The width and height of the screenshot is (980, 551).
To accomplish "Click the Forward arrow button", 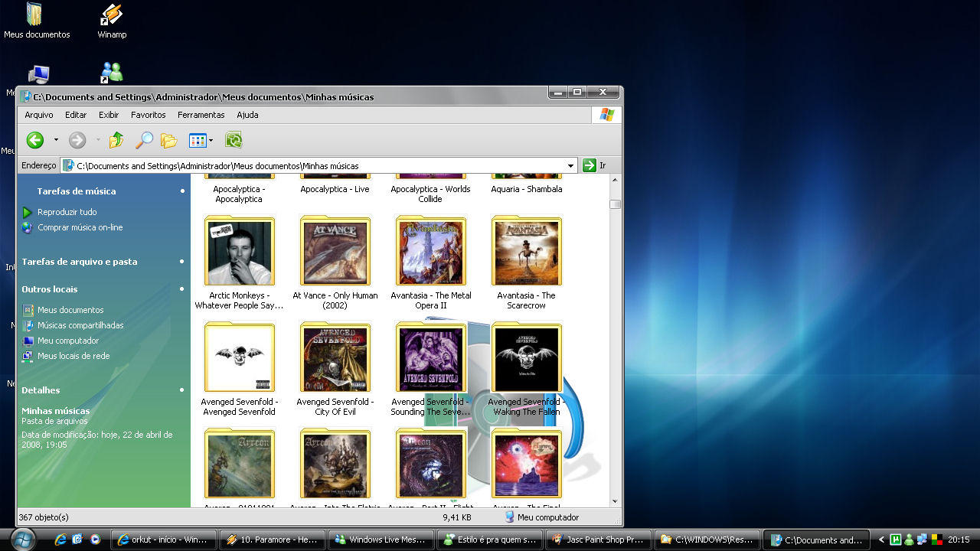I will click(77, 140).
